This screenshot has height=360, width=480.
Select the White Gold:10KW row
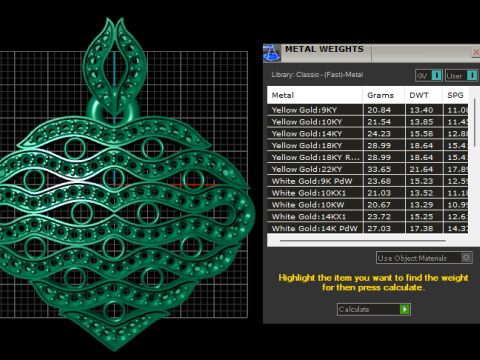coord(368,205)
